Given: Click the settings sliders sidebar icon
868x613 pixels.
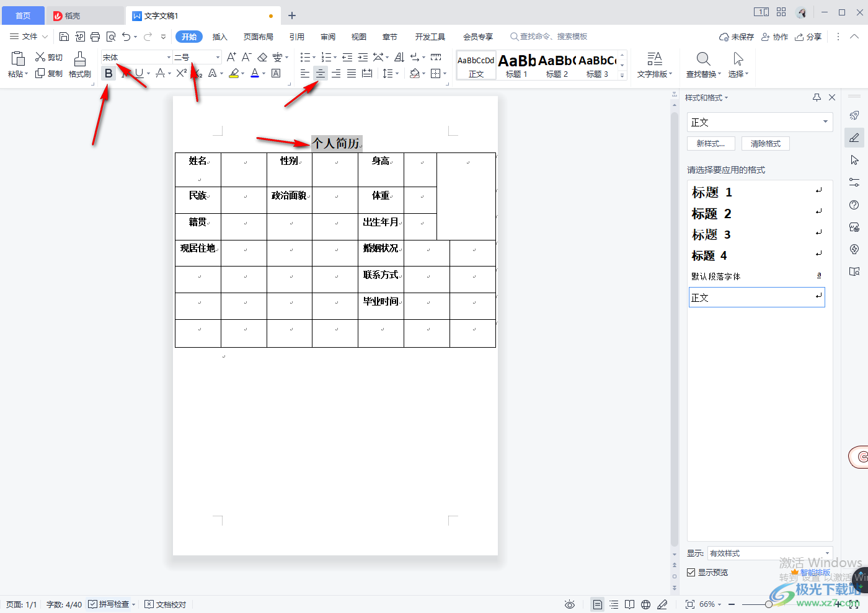Looking at the screenshot, I should [854, 182].
